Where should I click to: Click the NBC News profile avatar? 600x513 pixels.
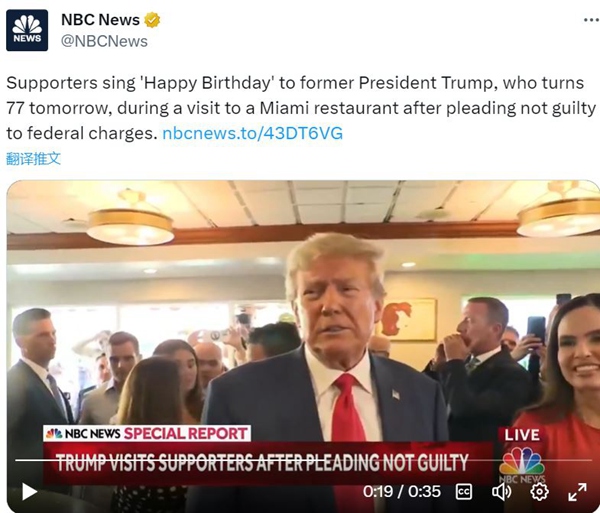[x=27, y=30]
